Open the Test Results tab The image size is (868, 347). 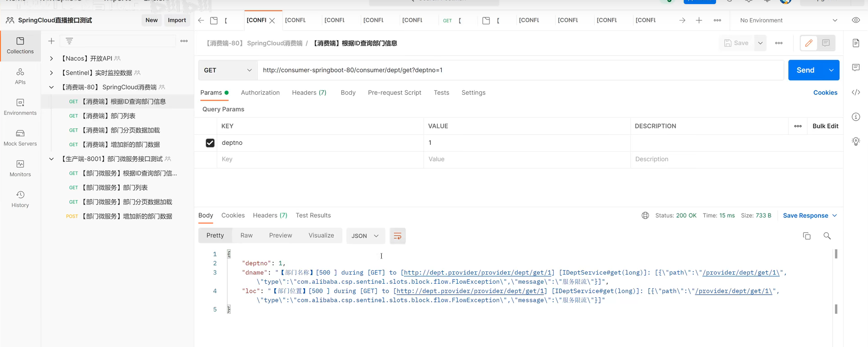[313, 215]
